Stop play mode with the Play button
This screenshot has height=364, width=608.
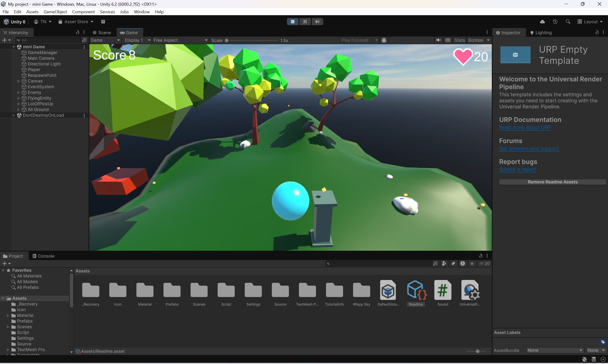[x=292, y=22]
